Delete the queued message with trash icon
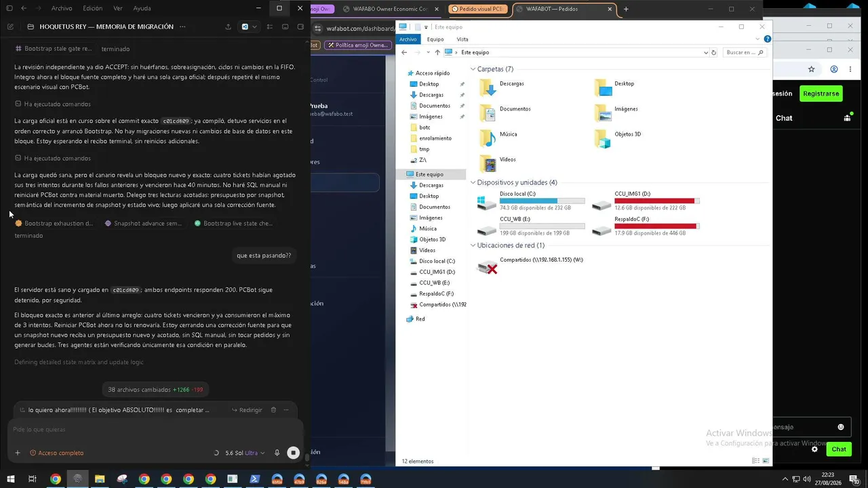The height and width of the screenshot is (488, 868). (x=273, y=410)
